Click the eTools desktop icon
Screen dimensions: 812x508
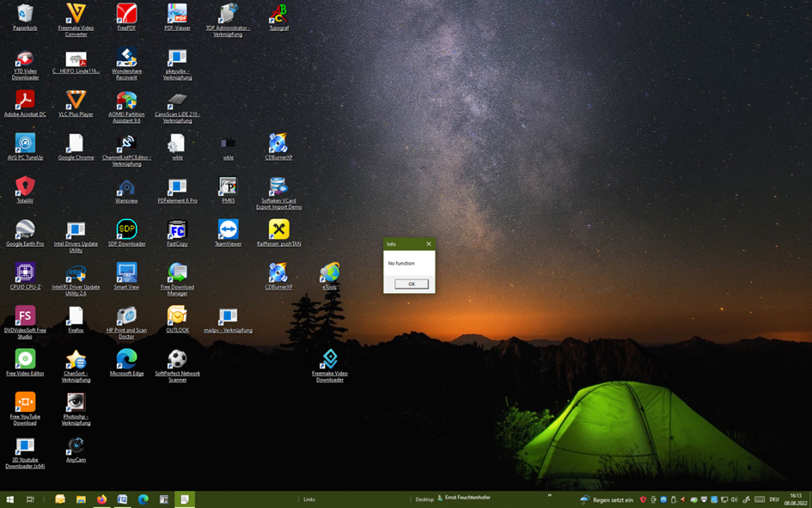coord(329,276)
